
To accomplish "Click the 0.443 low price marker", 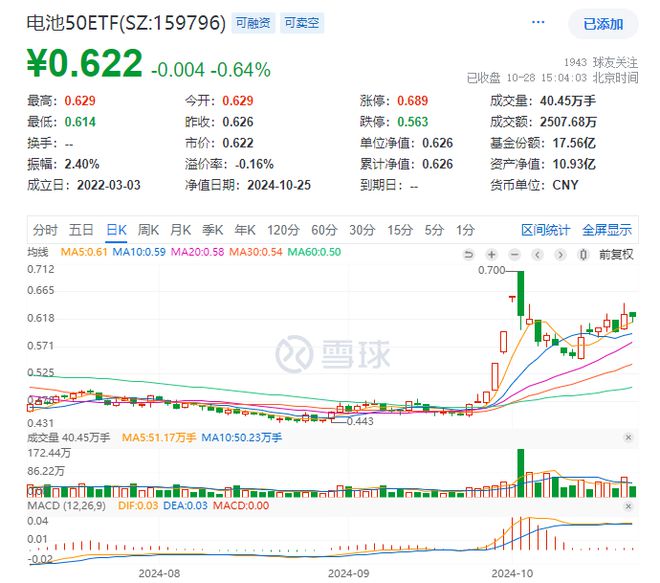I will 360,421.
